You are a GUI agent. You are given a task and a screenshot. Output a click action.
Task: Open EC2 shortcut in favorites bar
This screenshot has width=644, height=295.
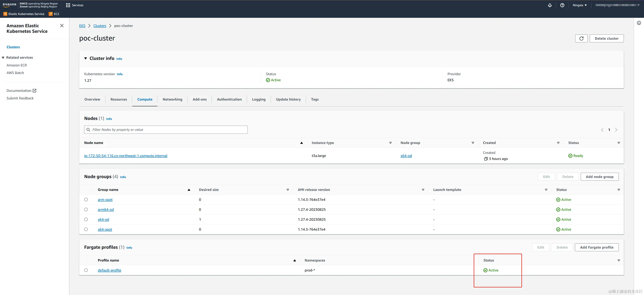54,14
